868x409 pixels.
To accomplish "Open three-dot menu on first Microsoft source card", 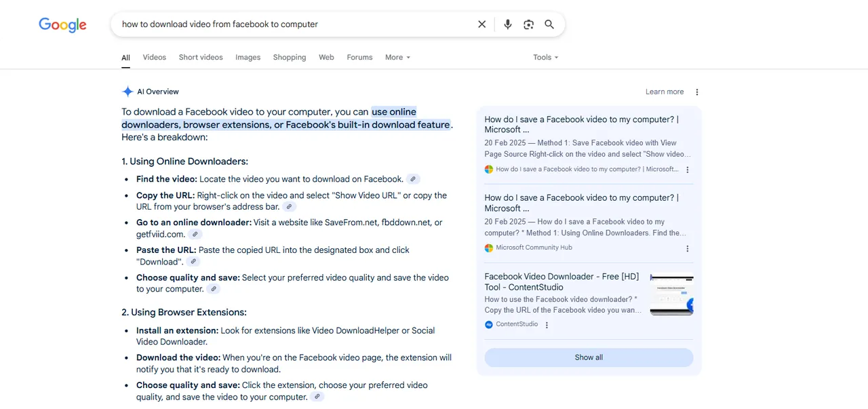I will pyautogui.click(x=688, y=170).
